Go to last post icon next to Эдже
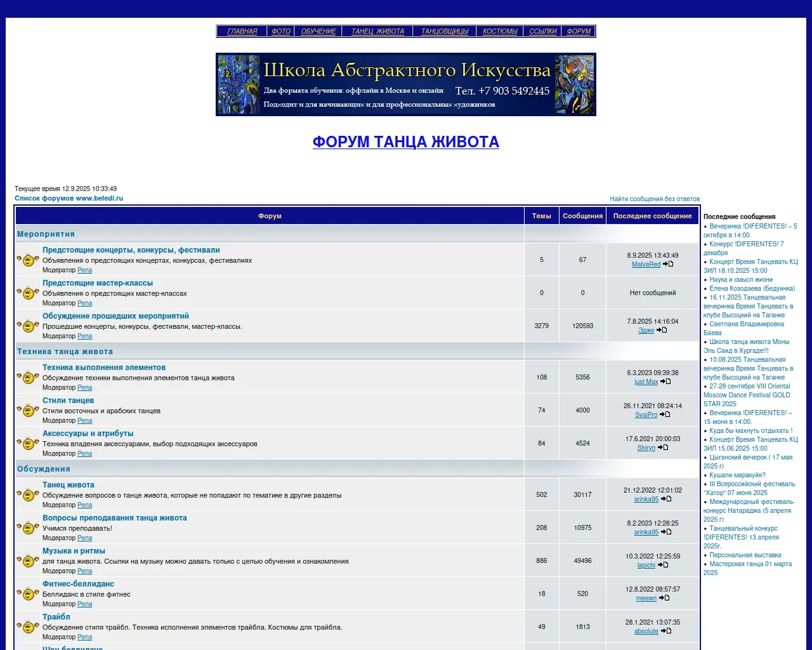This screenshot has height=650, width=812. pos(662,330)
